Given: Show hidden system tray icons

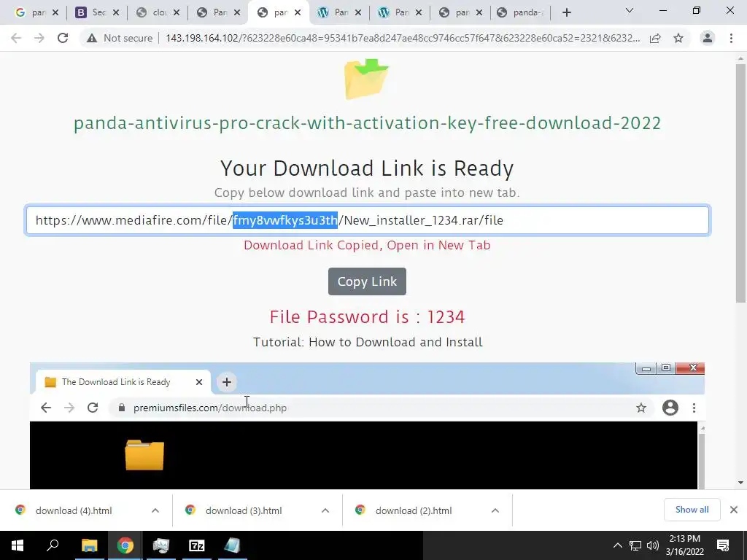Looking at the screenshot, I should [617, 545].
